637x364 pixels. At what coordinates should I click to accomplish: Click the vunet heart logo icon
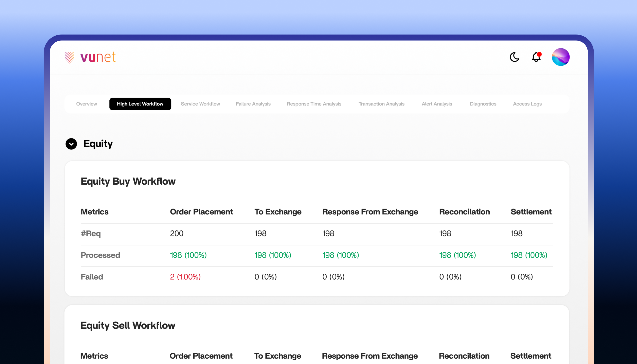(70, 57)
